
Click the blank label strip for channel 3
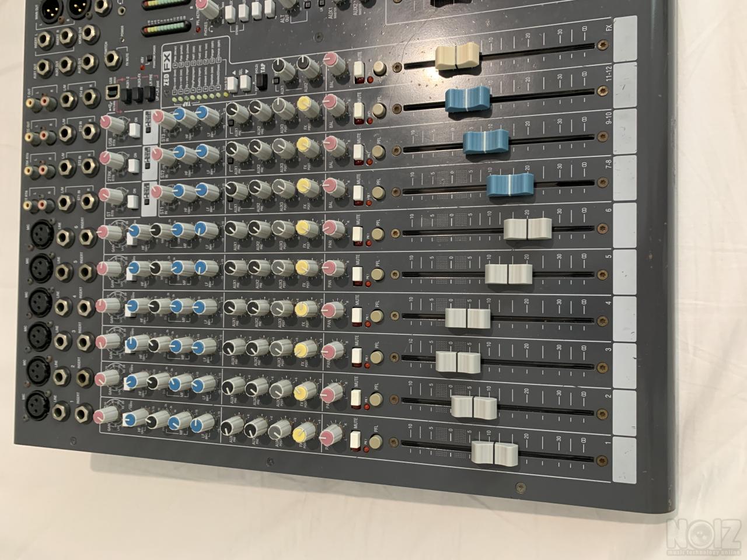pos(624,355)
